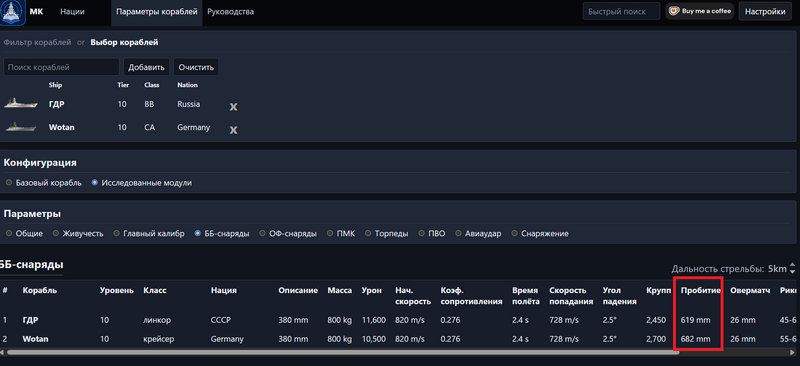Select the ПВО radio option
Viewport: 800px width, 366px height.
tap(432, 233)
